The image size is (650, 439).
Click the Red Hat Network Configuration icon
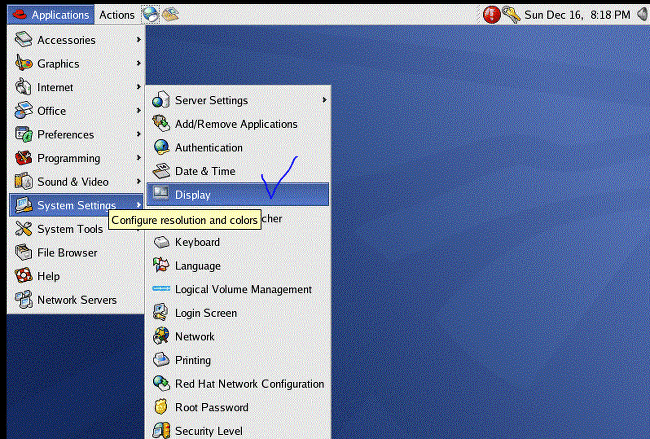click(161, 384)
